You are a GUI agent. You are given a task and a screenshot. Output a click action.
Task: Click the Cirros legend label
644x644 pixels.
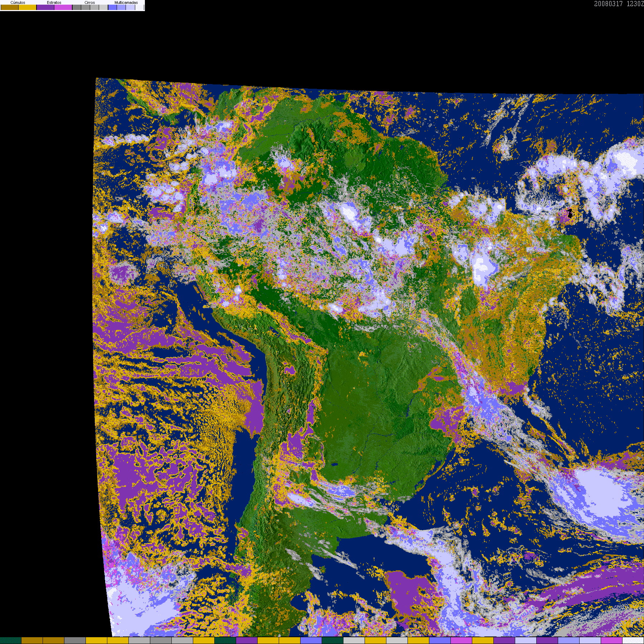pos(89,3)
